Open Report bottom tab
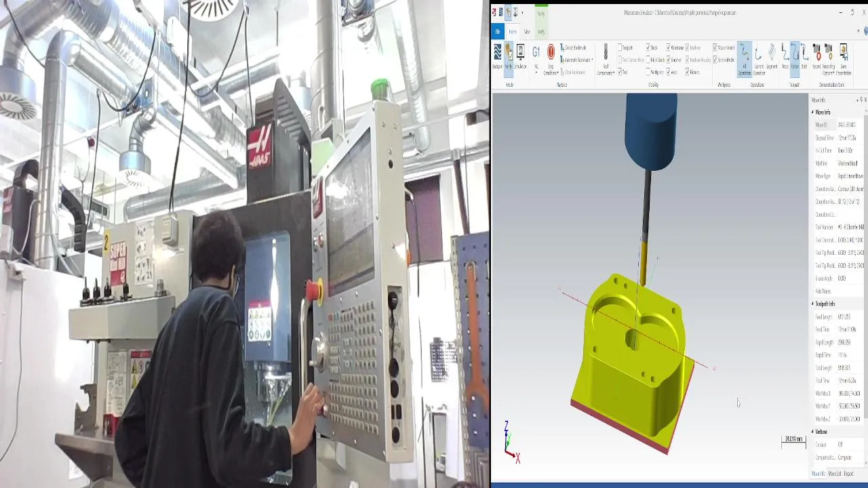Screen dimensions: 868x488 [x=848, y=474]
